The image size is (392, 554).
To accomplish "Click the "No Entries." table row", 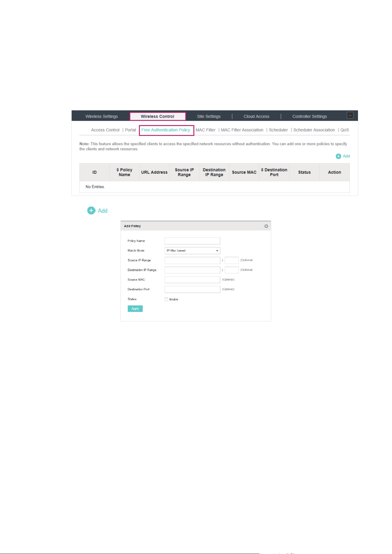I will [x=215, y=187].
